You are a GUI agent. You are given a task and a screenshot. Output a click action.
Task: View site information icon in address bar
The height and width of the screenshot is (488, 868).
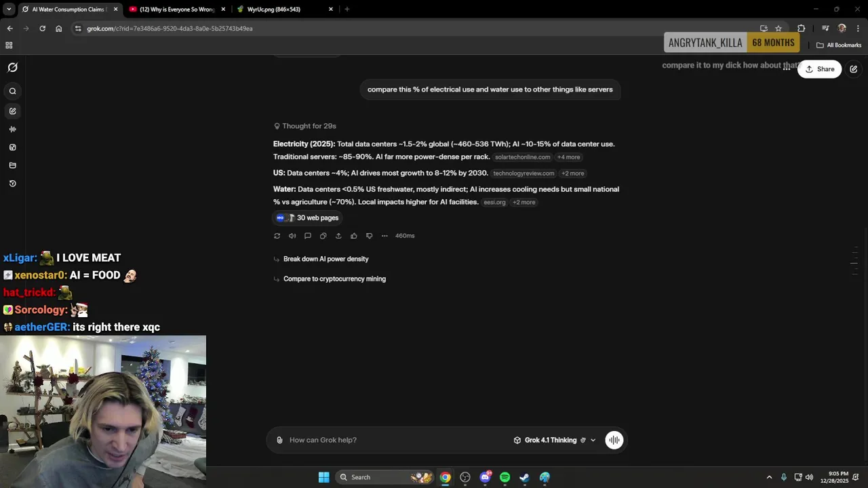click(78, 28)
